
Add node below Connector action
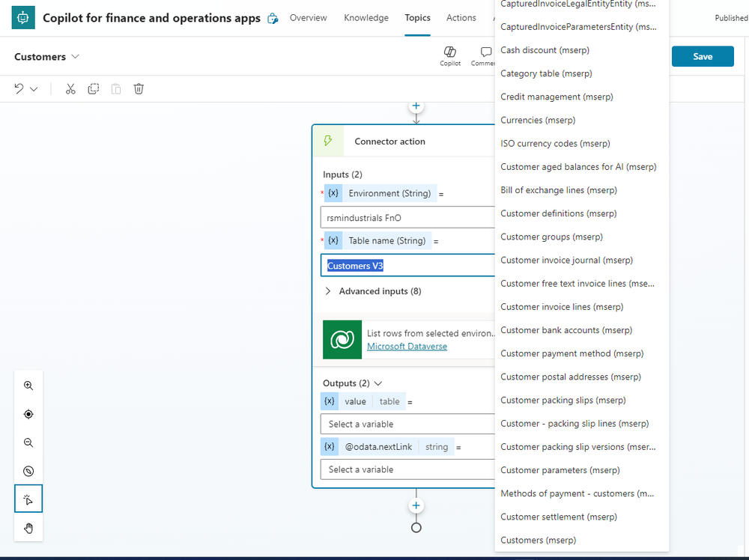coord(416,505)
